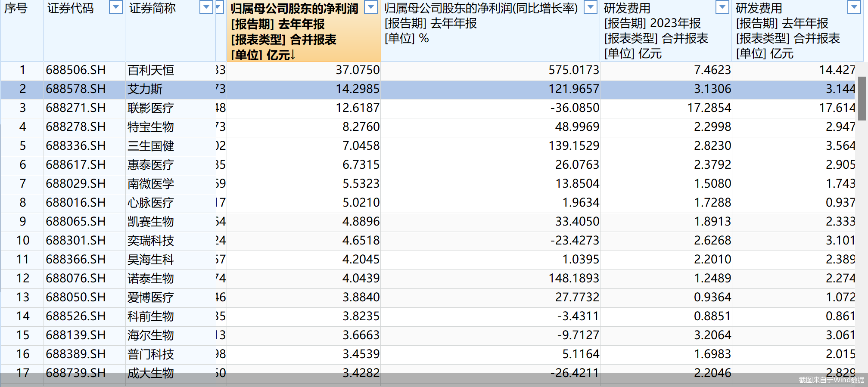Select the 海尔生物 name cell
Image resolution: width=868 pixels, height=387 pixels.
coord(151,335)
